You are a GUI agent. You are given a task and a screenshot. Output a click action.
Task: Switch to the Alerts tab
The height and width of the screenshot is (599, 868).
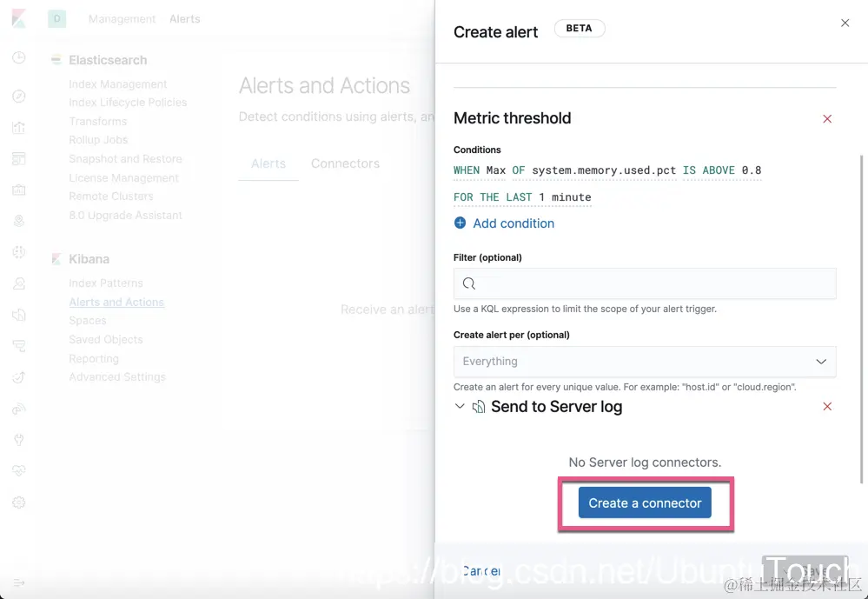[268, 163]
